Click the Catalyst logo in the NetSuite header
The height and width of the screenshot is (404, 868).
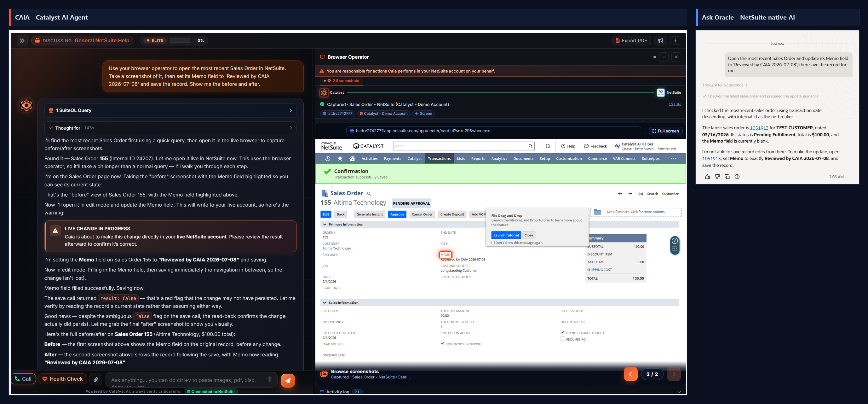coord(368,146)
